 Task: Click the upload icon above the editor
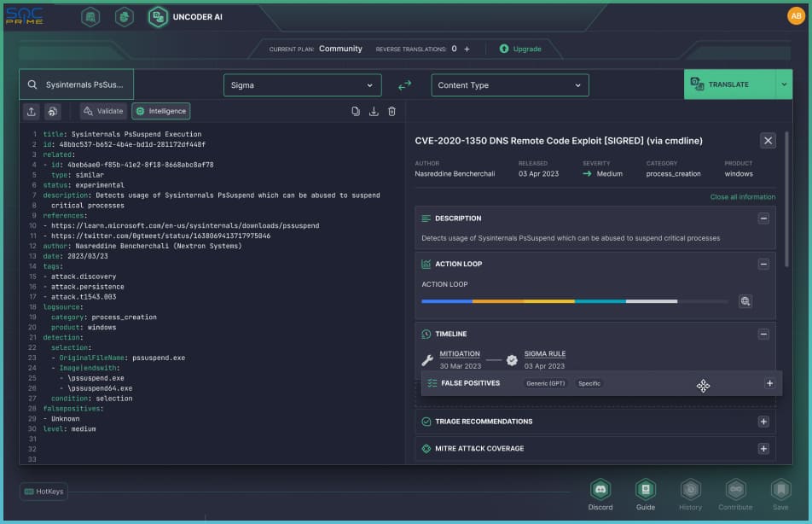coord(32,111)
